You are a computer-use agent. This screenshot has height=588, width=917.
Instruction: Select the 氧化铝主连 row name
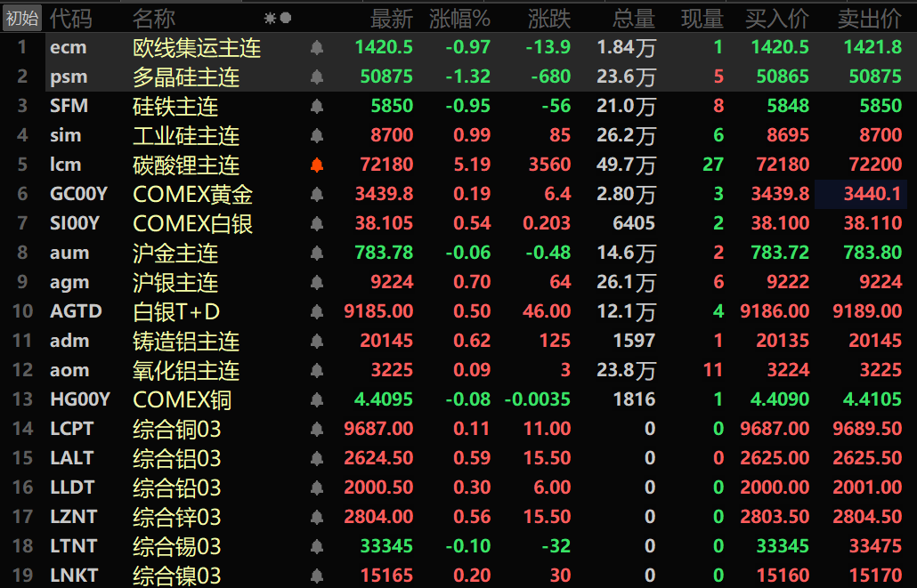[187, 371]
